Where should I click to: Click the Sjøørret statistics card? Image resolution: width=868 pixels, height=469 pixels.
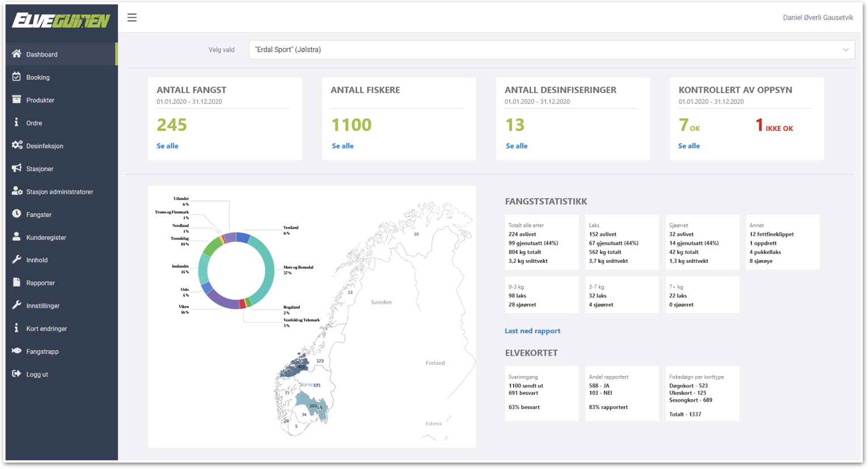[x=703, y=242]
